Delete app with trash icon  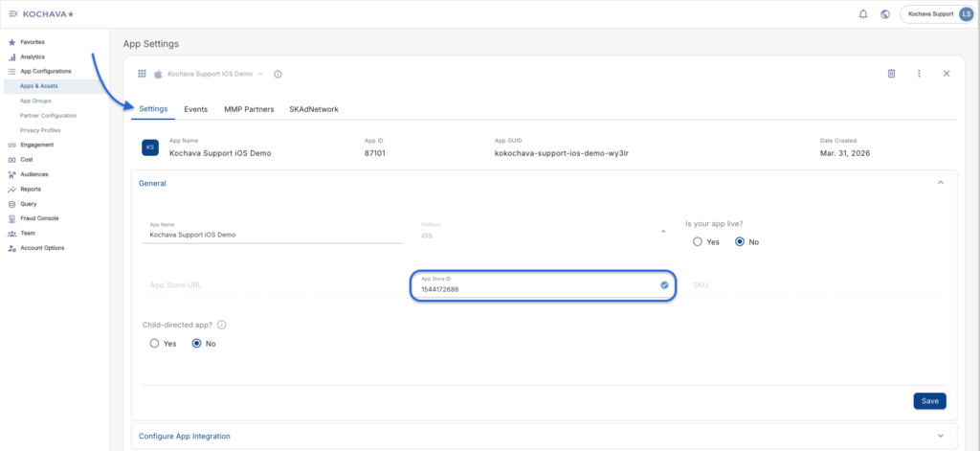coord(892,73)
